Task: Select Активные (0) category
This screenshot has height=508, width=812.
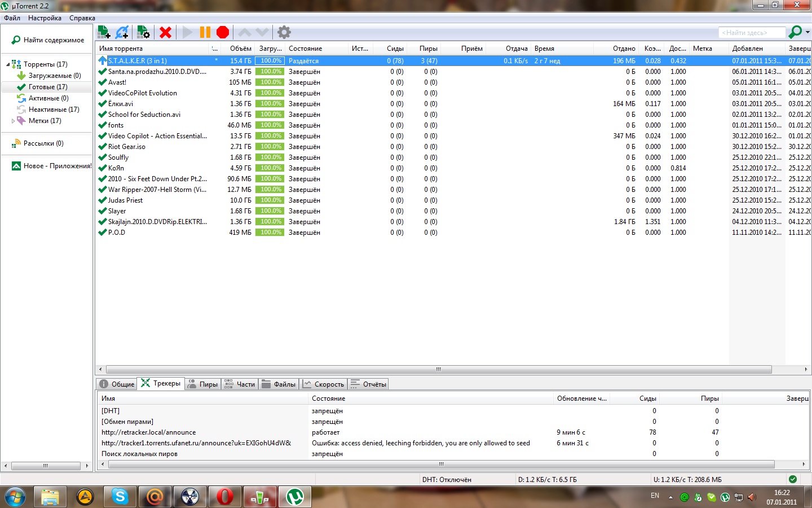Action: click(x=42, y=98)
